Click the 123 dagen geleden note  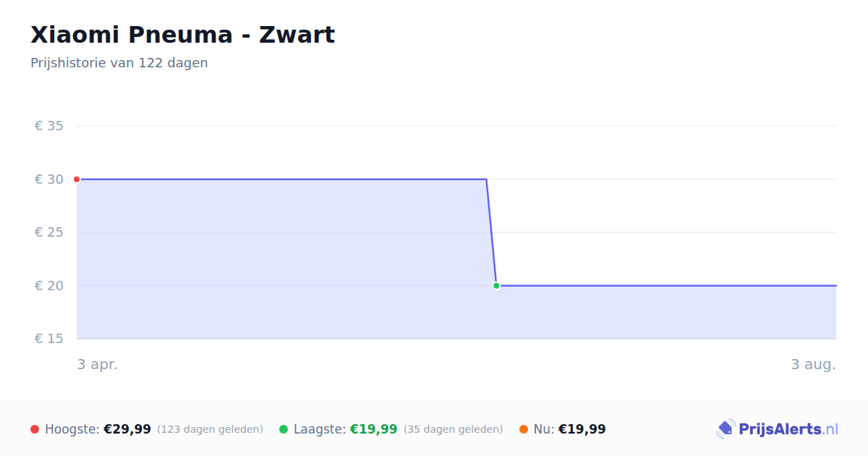pyautogui.click(x=210, y=430)
